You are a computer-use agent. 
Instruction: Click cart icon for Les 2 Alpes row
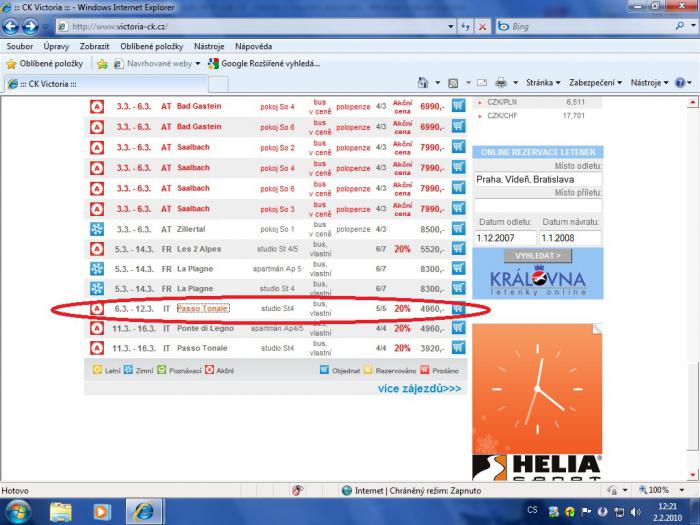[458, 249]
